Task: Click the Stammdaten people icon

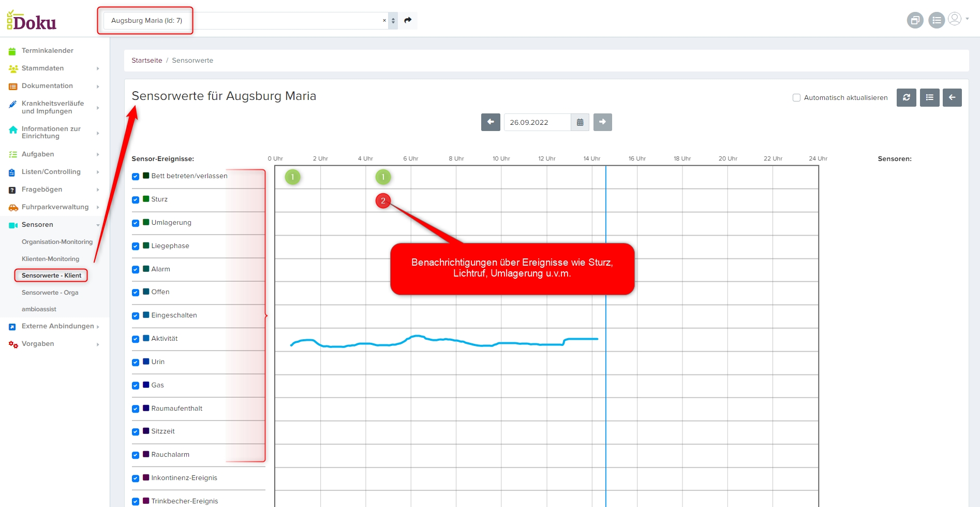Action: tap(13, 68)
